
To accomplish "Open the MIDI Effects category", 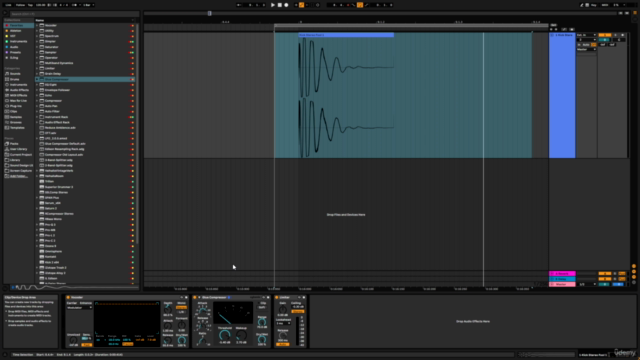I will 18,95.
